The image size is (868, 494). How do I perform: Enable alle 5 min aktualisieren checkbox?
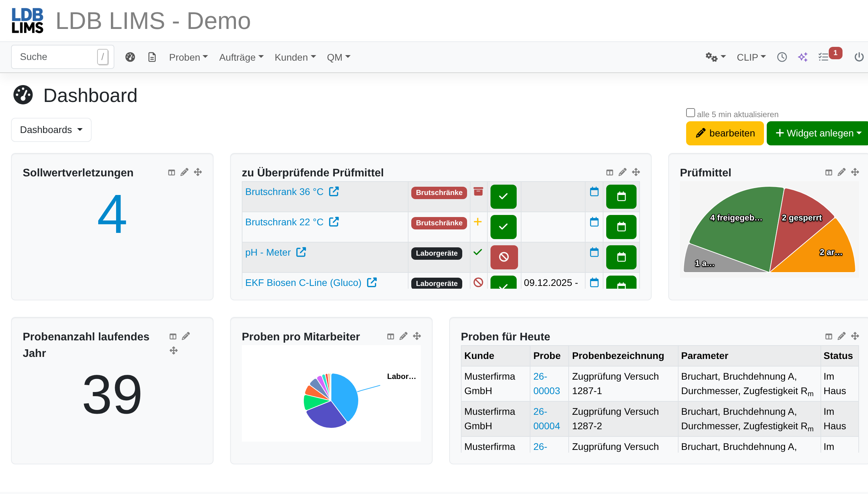click(691, 113)
